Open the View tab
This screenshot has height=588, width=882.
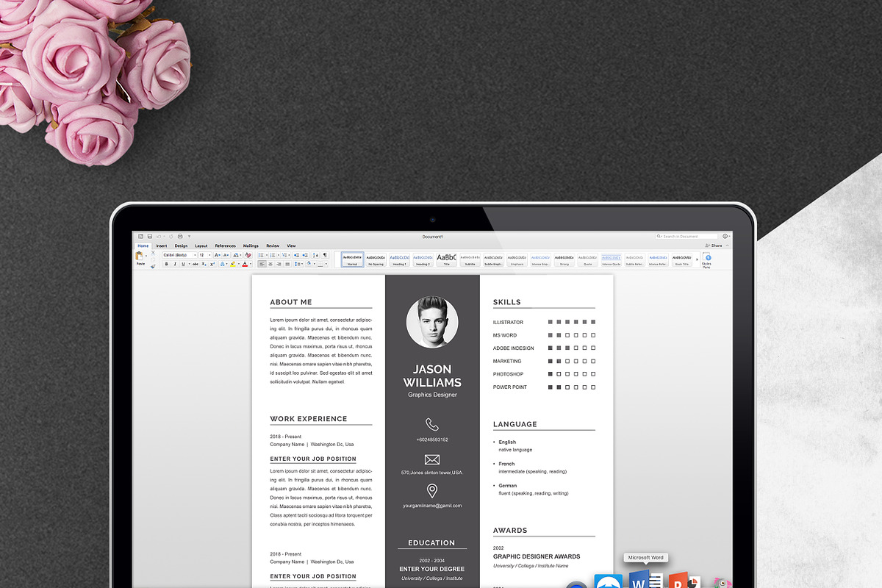[291, 245]
